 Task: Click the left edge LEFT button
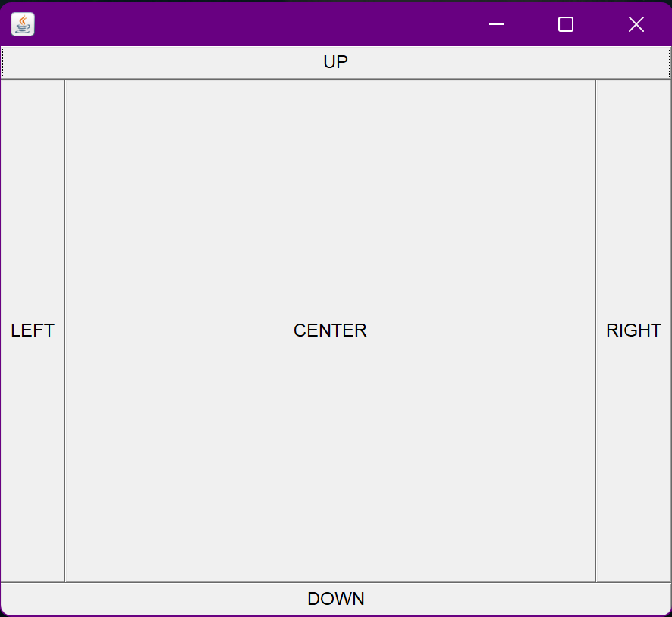click(x=33, y=330)
